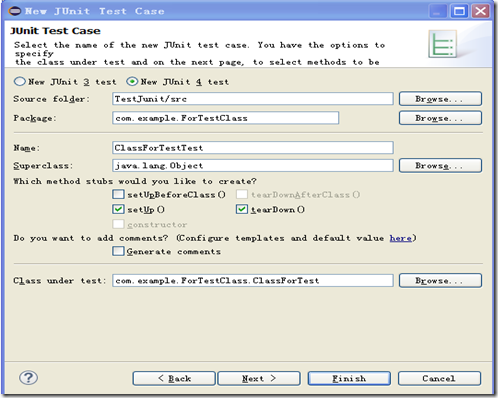The width and height of the screenshot is (498, 398).
Task: Click the 'Which method stubs would you like to create?' text
Action: [135, 181]
